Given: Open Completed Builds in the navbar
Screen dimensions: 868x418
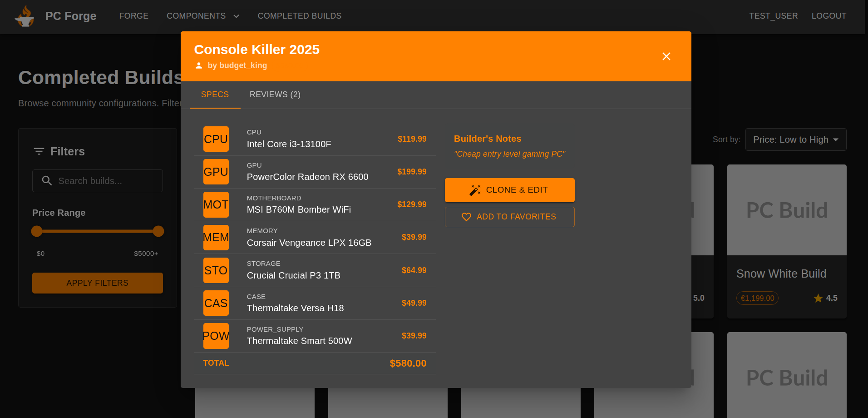Looking at the screenshot, I should [x=299, y=16].
